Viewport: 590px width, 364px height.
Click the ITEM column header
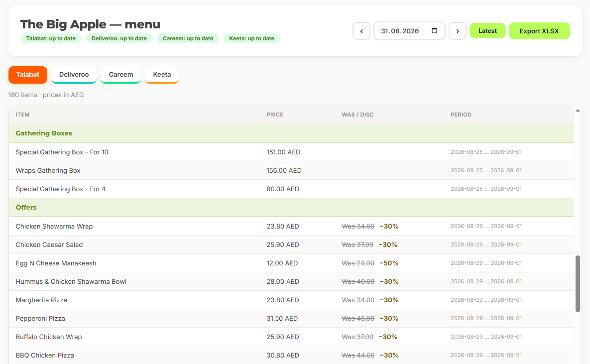pyautogui.click(x=22, y=115)
